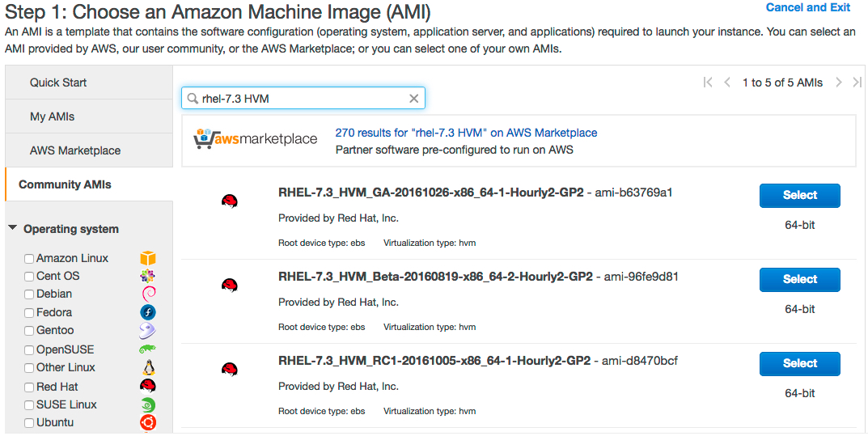Open the 270 results on AWS Marketplace link

point(466,133)
